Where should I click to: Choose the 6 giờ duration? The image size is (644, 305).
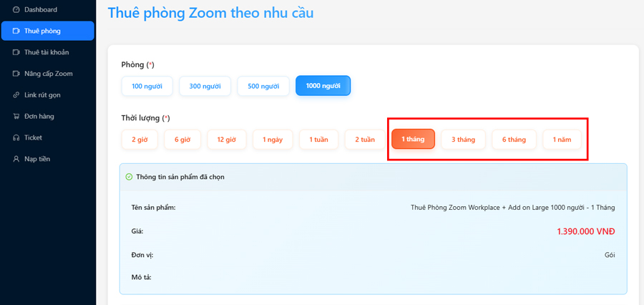pyautogui.click(x=182, y=140)
